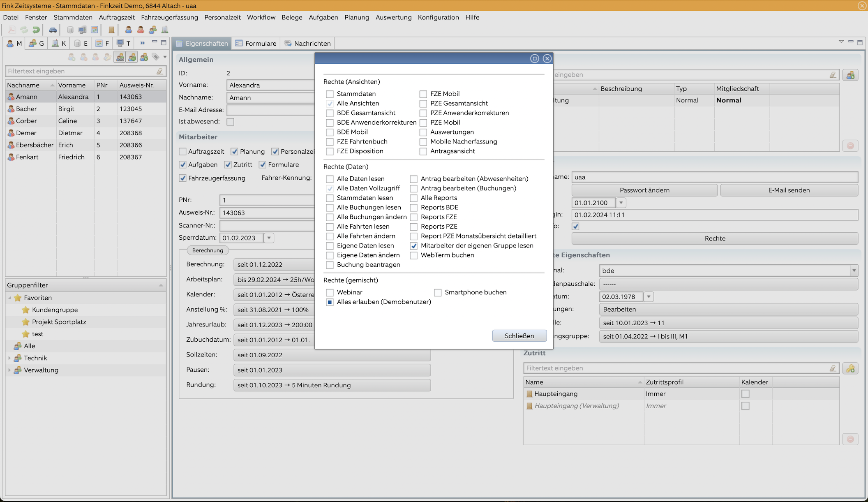Screen dimensions: 868x502
Task: Enable the Webinar checkbox
Action: (x=330, y=293)
